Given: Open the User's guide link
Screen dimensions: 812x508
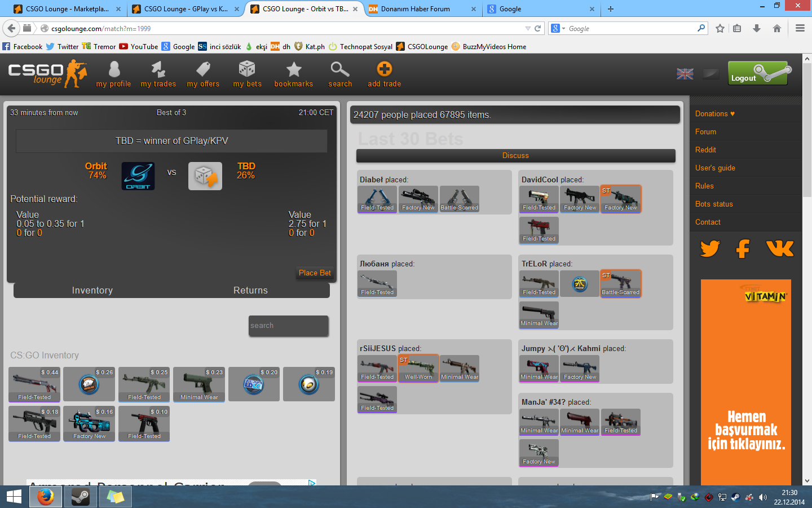Looking at the screenshot, I should (x=715, y=168).
